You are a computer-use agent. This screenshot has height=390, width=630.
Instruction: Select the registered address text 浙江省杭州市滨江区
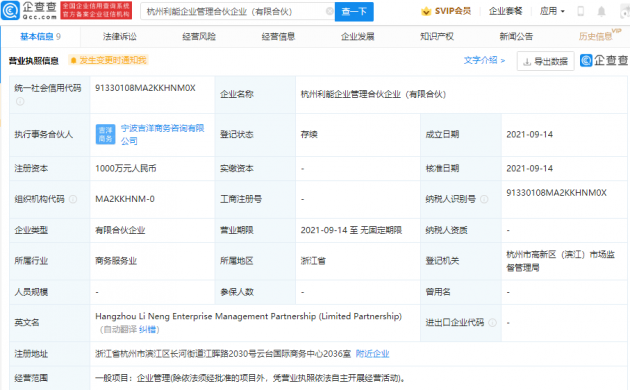[x=223, y=354]
